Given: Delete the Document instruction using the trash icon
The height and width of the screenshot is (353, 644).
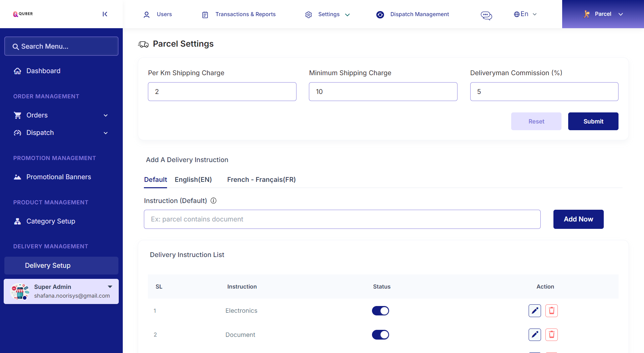Looking at the screenshot, I should pyautogui.click(x=551, y=335).
